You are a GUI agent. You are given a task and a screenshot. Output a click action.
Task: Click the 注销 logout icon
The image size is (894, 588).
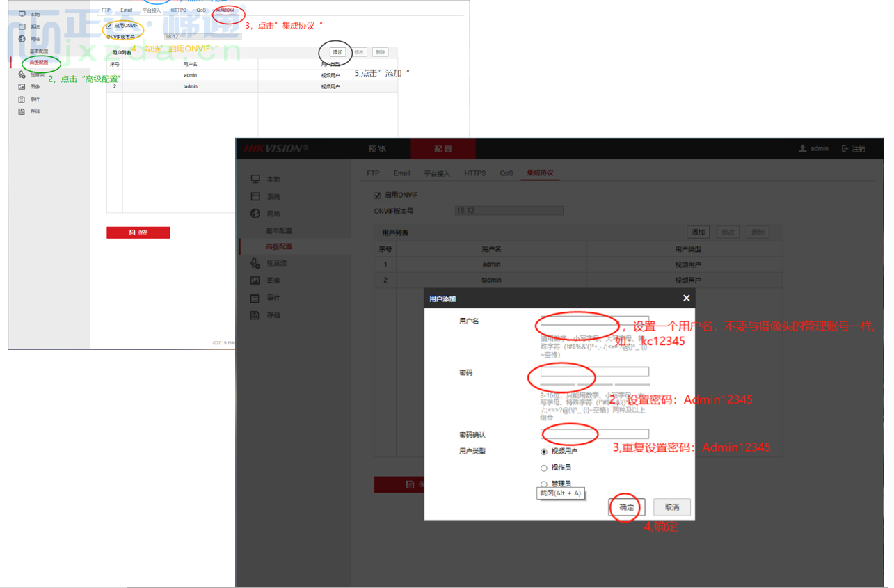coord(845,149)
